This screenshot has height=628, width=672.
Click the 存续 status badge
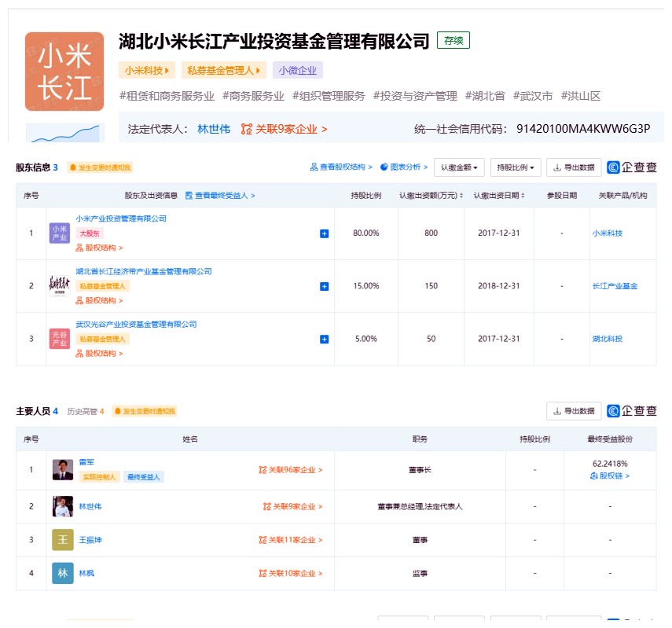coord(454,40)
